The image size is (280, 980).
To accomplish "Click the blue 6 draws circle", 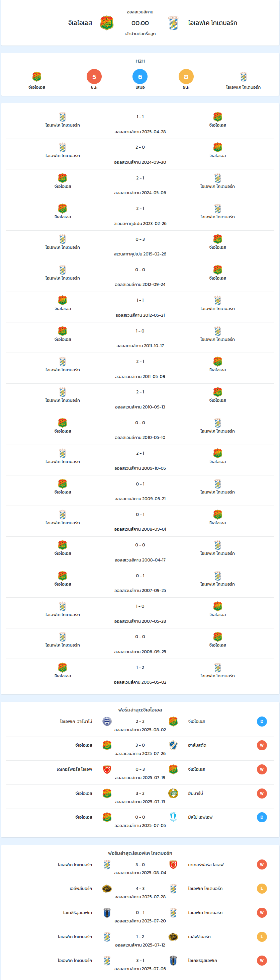I will [140, 76].
